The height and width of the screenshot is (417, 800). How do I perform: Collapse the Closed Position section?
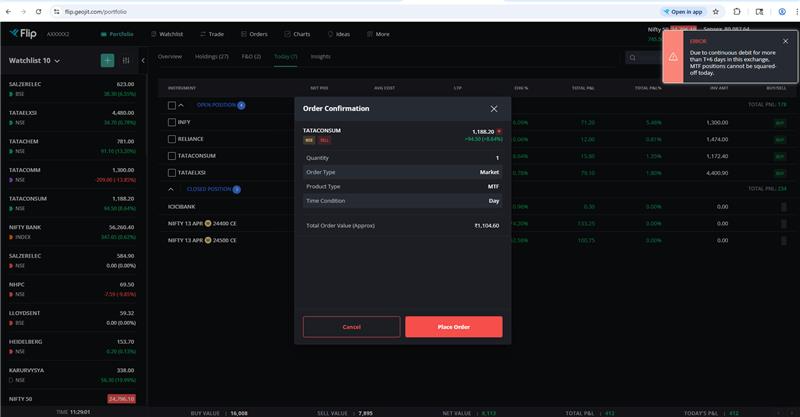click(171, 189)
